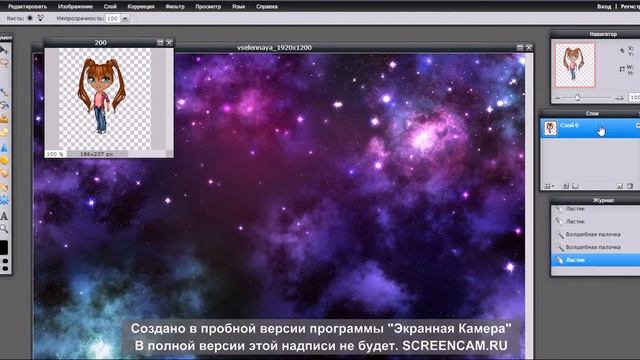The height and width of the screenshot is (360, 640).
Task: Delete layer using the trash icon
Action: click(x=630, y=186)
